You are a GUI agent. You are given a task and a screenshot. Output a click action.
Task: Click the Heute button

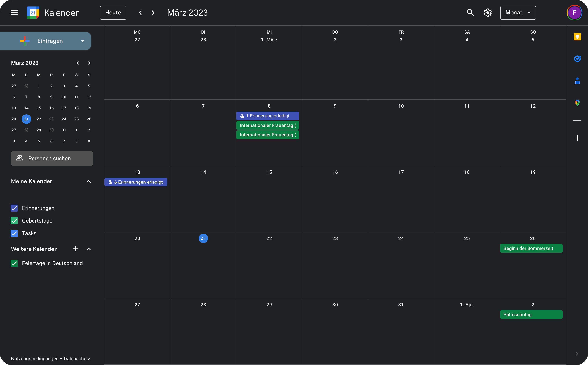113,13
